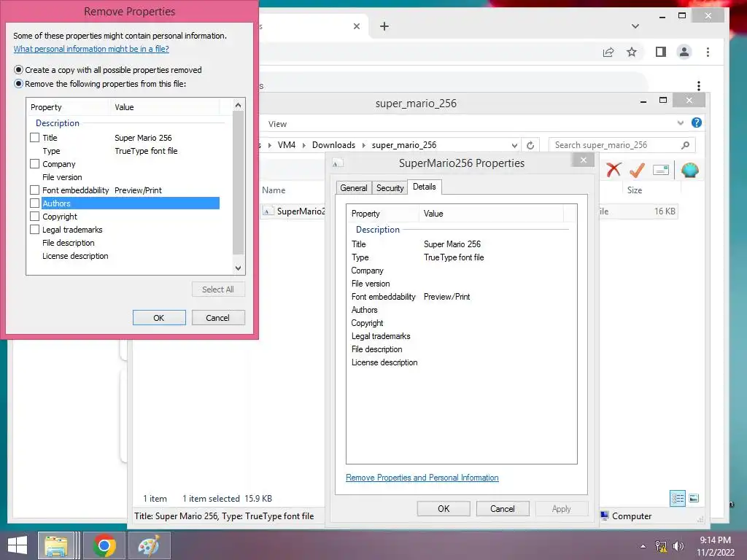Click the blue shell icon in Explorer toolbar
Screen dimensions: 747x560
(x=689, y=170)
